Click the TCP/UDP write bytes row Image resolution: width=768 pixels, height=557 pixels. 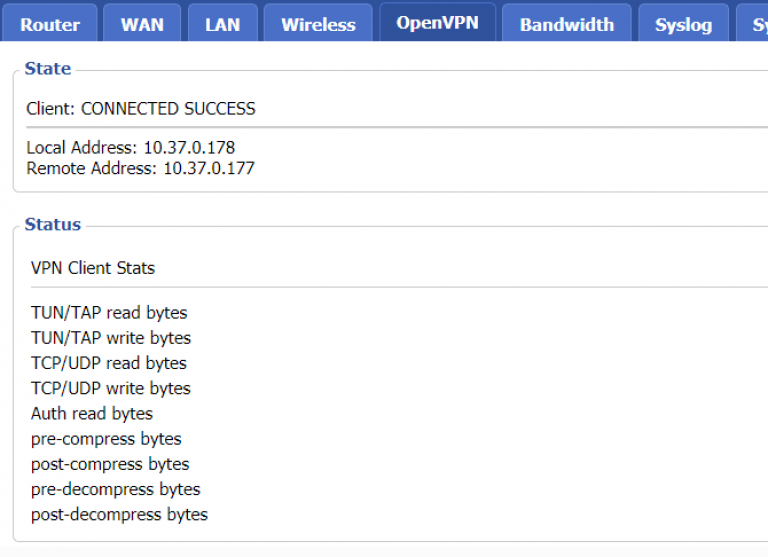[111, 388]
